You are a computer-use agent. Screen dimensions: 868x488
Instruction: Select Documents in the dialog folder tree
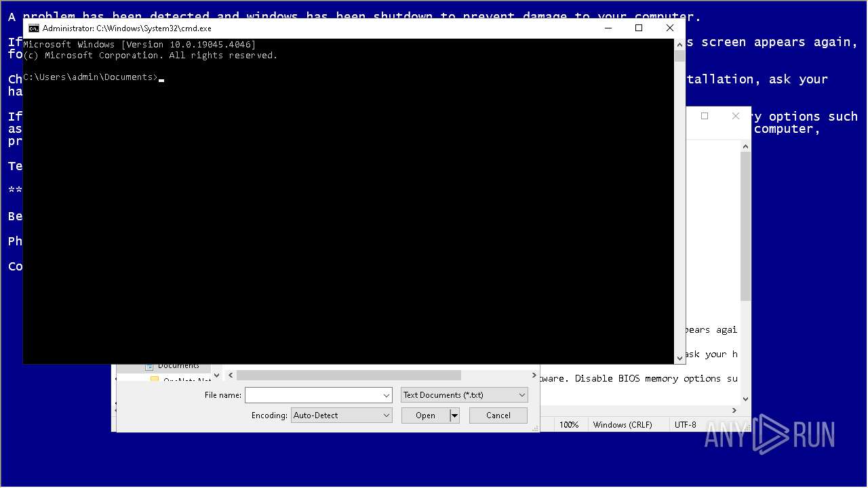point(178,366)
